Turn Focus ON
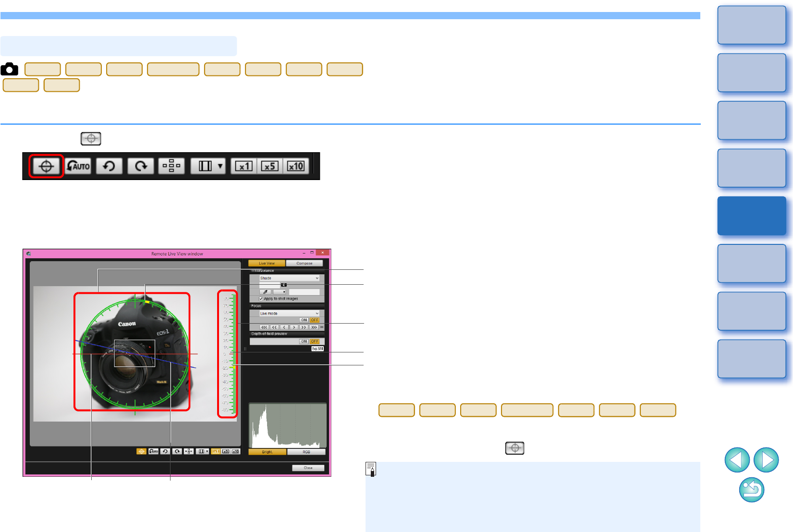 (304, 320)
